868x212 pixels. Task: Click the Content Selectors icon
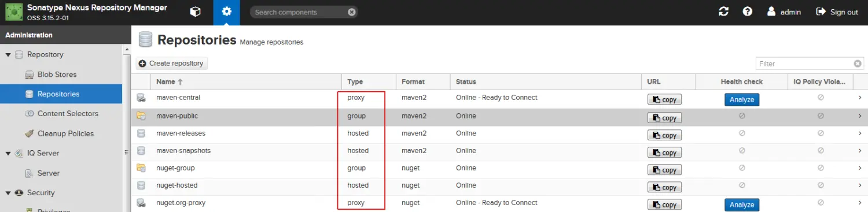tap(29, 114)
